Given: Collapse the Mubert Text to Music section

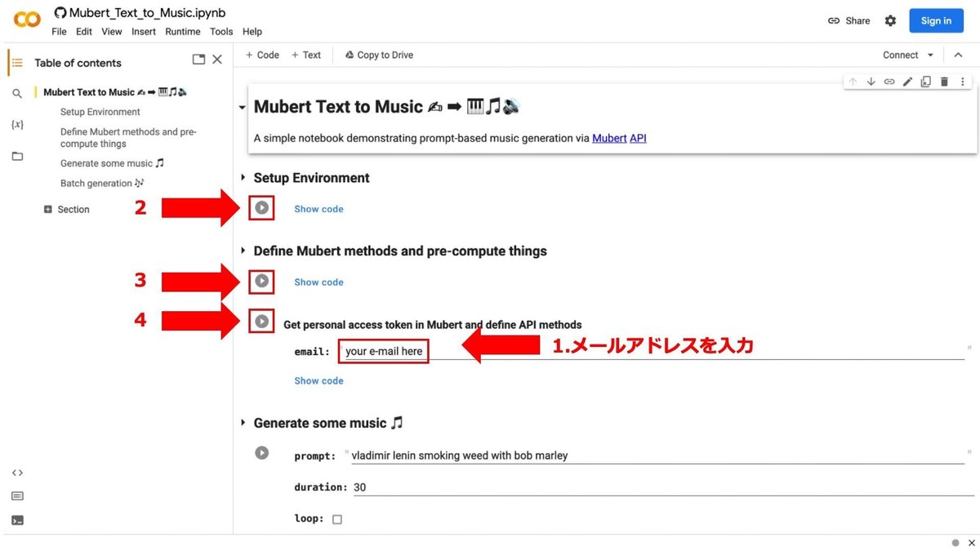Looking at the screenshot, I should click(x=242, y=107).
